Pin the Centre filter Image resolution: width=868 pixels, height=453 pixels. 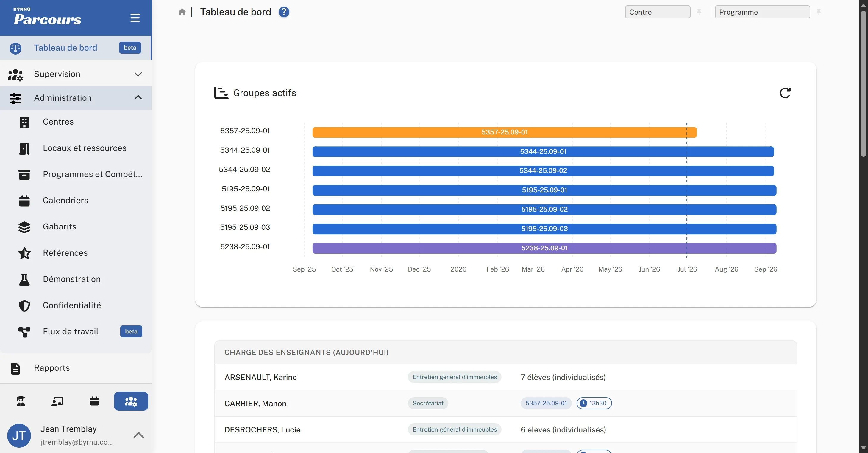coord(699,12)
